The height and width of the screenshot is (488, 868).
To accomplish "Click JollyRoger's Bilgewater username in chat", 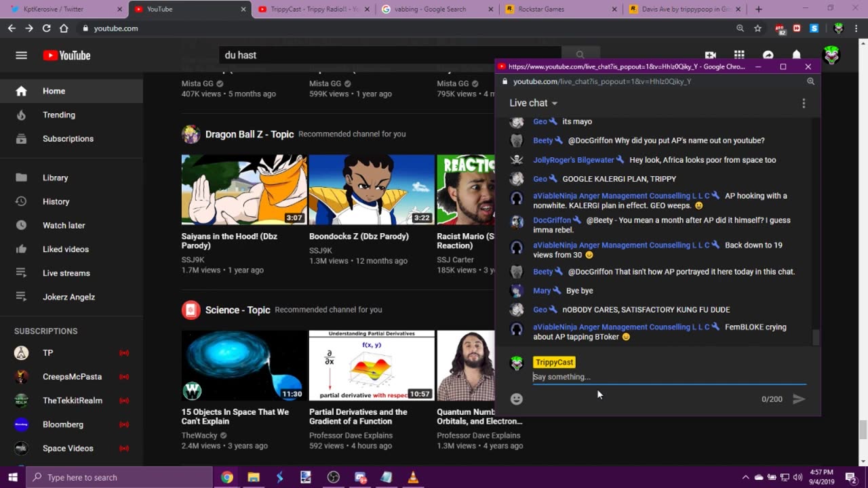I will pyautogui.click(x=573, y=160).
